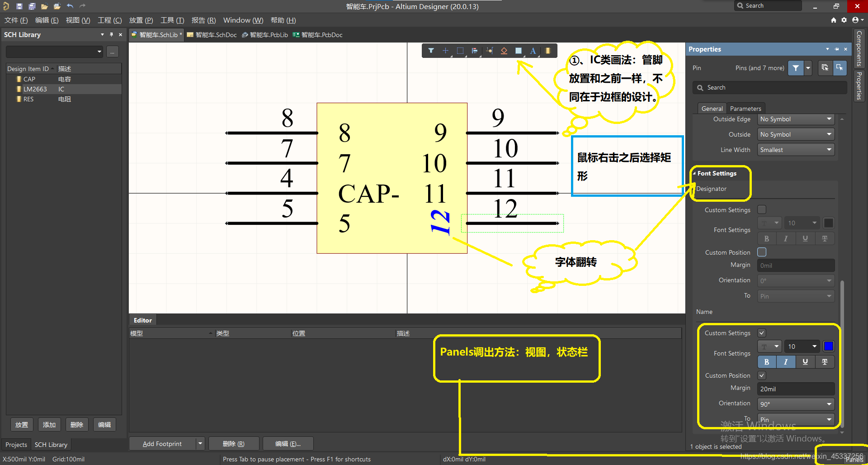Viewport: 868px width, 465px height.
Task: Click the redo arrow icon
Action: (82, 6)
